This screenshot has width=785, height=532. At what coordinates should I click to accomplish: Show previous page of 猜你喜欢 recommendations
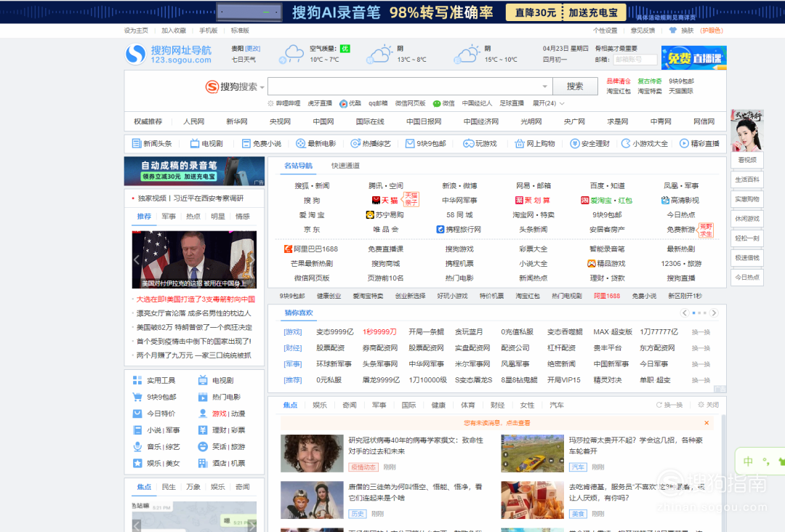[x=685, y=313]
